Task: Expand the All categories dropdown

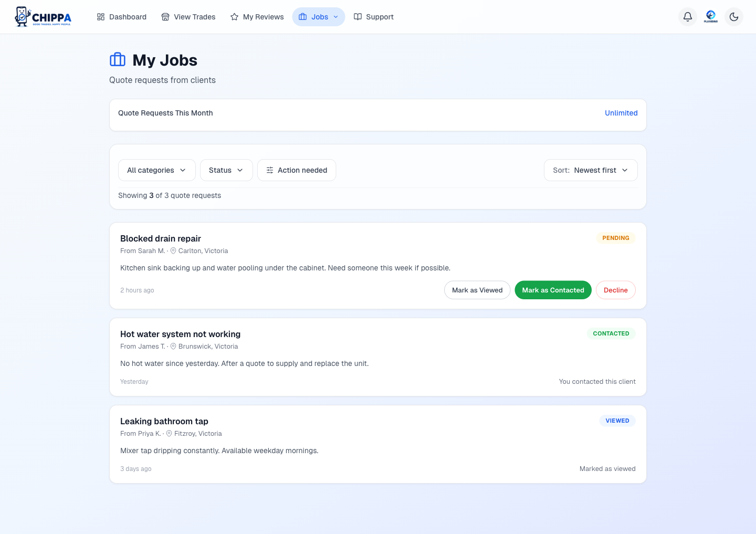Action: pos(157,170)
